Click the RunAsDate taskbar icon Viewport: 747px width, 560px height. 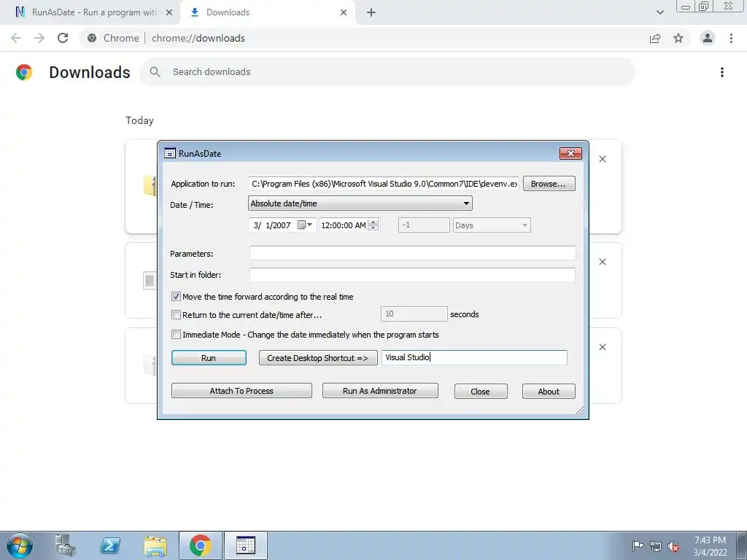tap(246, 545)
